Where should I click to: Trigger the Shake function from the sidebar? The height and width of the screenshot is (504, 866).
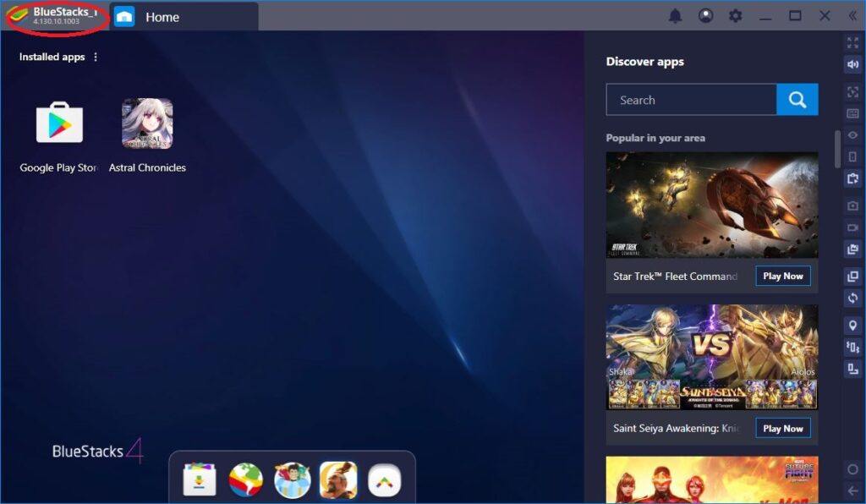[x=851, y=346]
